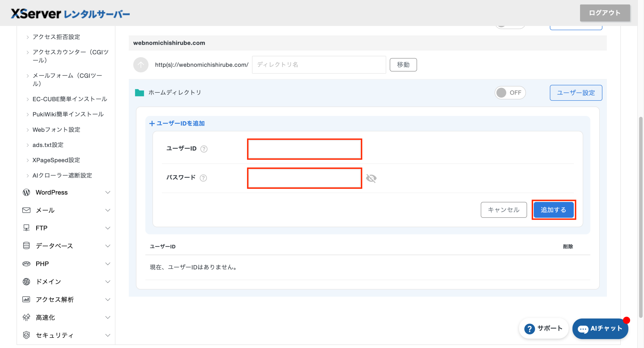The width and height of the screenshot is (644, 348).
Task: Click the PHP icon in sidebar
Action: click(26, 264)
